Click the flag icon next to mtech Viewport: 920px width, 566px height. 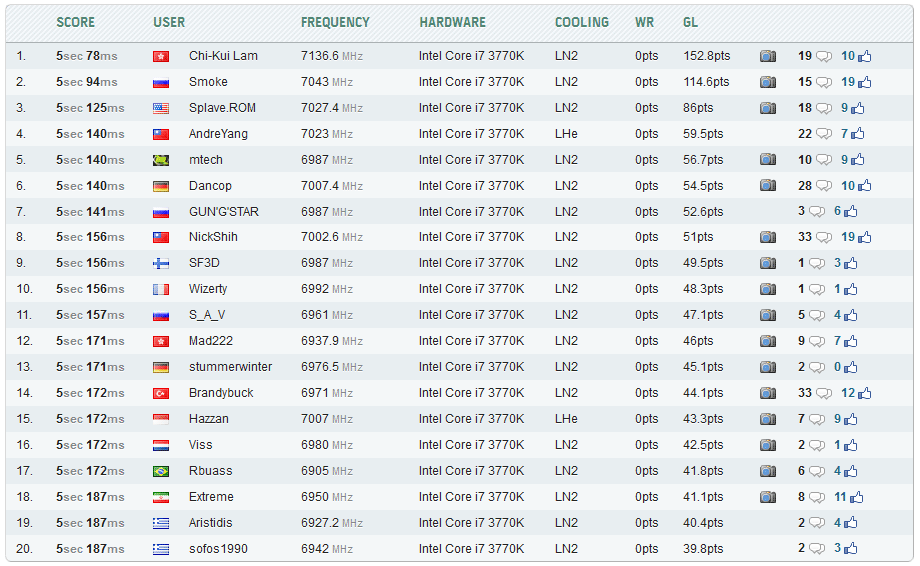[161, 160]
